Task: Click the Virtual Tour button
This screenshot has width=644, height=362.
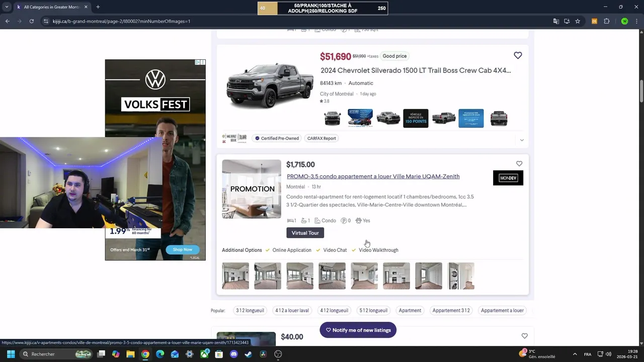Action: tap(305, 233)
